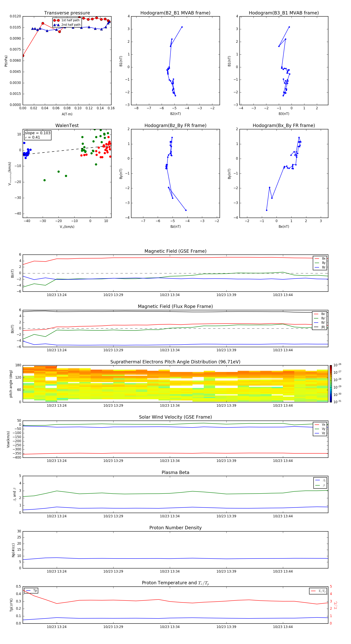
Task: Click the 'Hodogram(B3_B1 MVAB frame)' title
Action: point(284,13)
